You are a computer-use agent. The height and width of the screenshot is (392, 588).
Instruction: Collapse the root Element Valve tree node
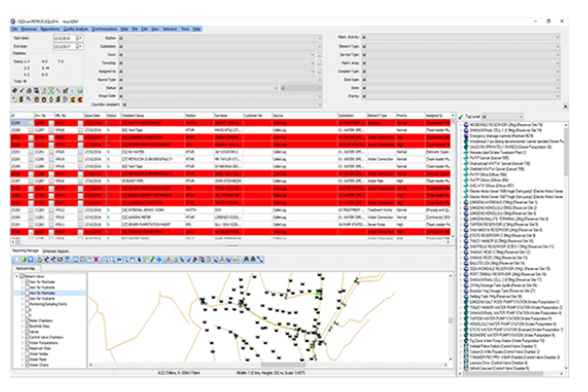click(16, 276)
